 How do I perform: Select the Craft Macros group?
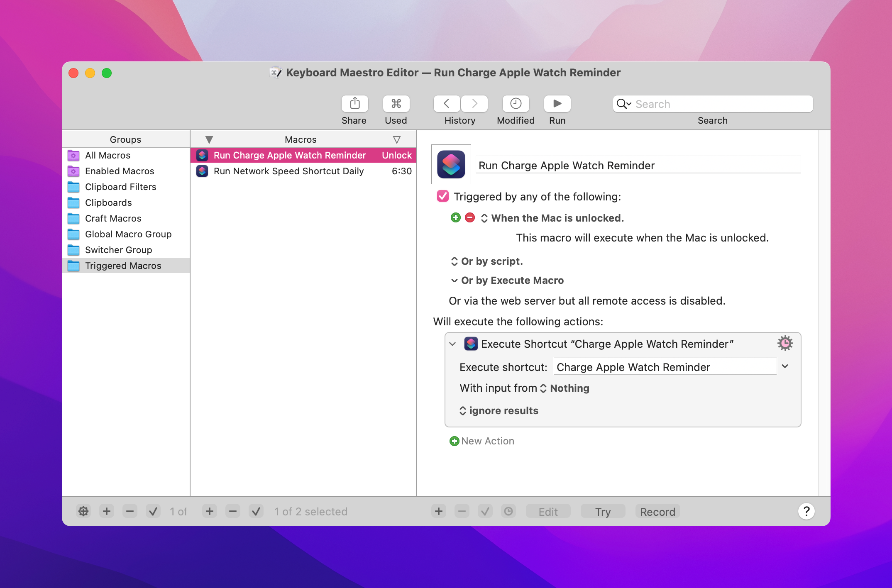126,218
